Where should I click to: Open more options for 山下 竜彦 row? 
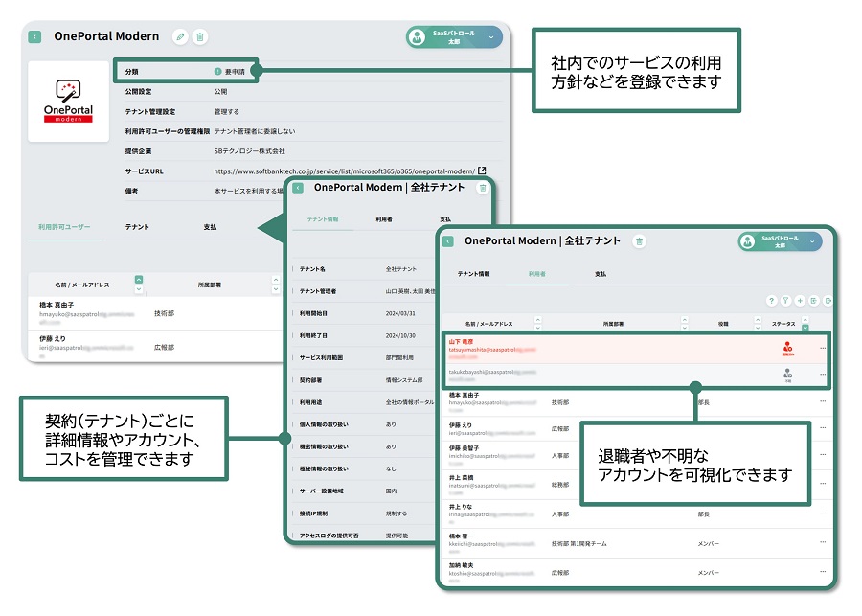pyautogui.click(x=822, y=348)
